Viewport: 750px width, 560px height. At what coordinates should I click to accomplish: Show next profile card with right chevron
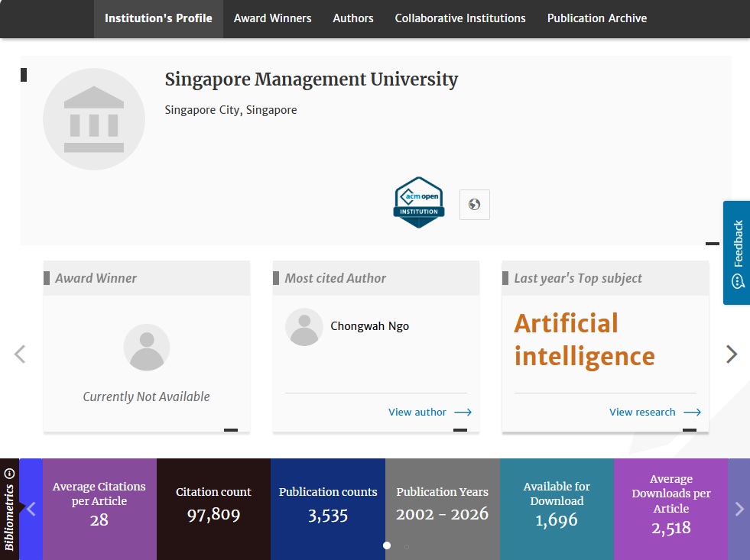(732, 354)
